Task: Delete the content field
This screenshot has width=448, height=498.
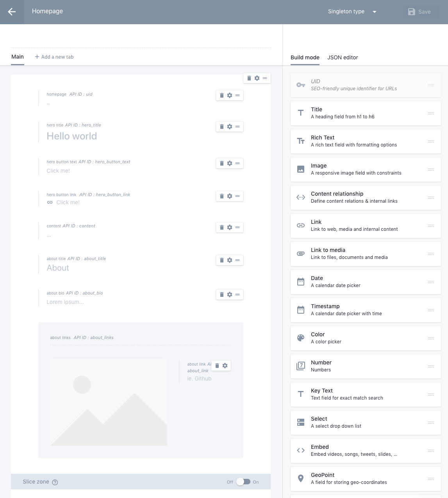Action: coord(222,227)
